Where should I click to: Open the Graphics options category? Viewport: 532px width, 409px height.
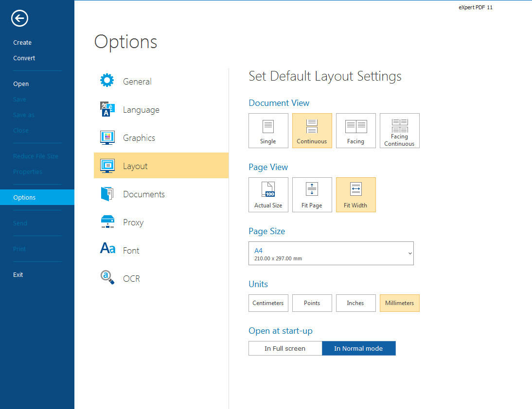pos(161,137)
